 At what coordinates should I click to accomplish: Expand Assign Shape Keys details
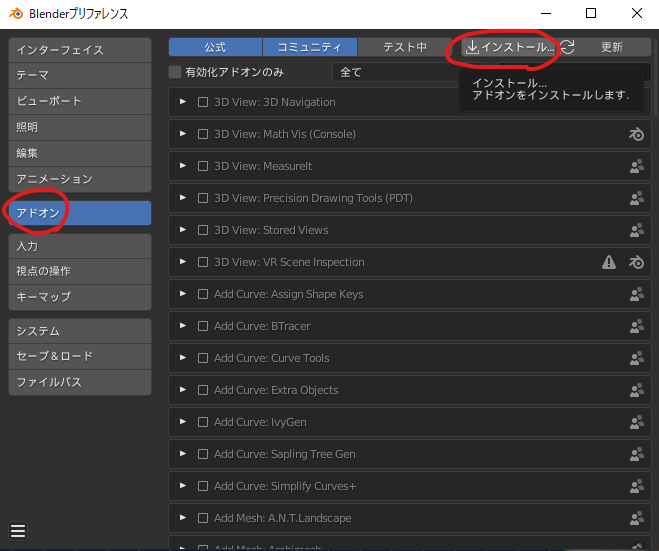pyautogui.click(x=183, y=293)
